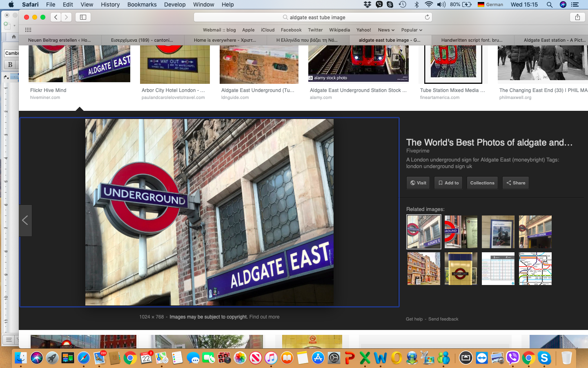588x368 pixels.
Task: Open Calendar from the Dock
Action: coord(146,358)
